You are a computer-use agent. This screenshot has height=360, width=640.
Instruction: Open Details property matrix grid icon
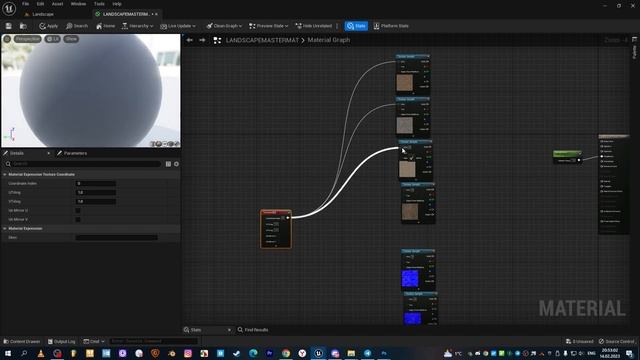[x=168, y=164]
